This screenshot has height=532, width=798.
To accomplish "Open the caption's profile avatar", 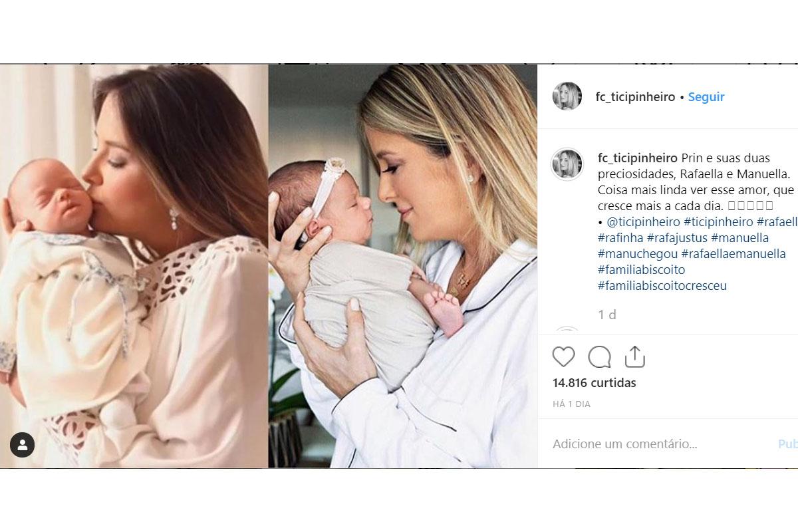I will point(567,164).
